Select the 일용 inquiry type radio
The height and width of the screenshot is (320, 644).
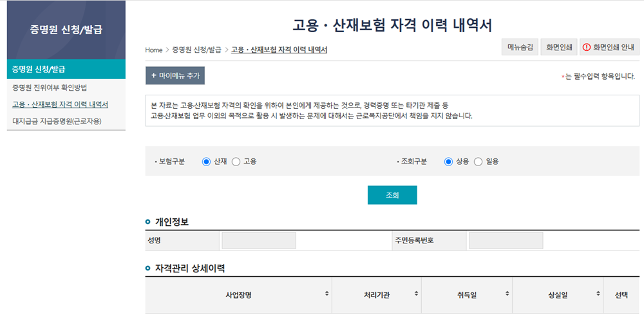pos(478,162)
